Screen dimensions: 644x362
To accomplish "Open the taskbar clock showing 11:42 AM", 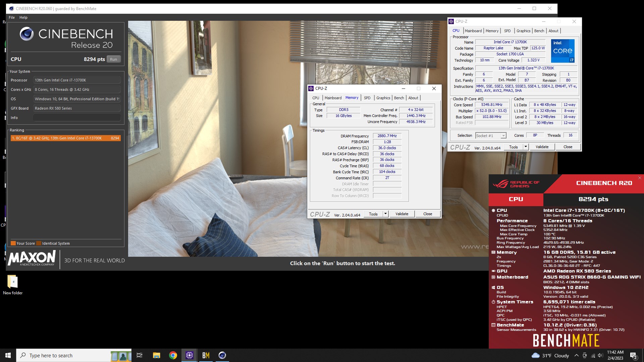I will click(x=615, y=355).
